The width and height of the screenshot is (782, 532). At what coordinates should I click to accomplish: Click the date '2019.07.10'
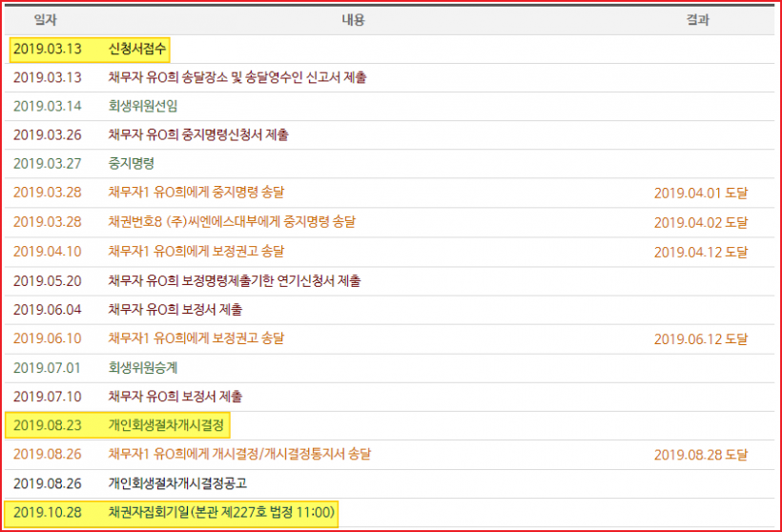pyautogui.click(x=48, y=397)
